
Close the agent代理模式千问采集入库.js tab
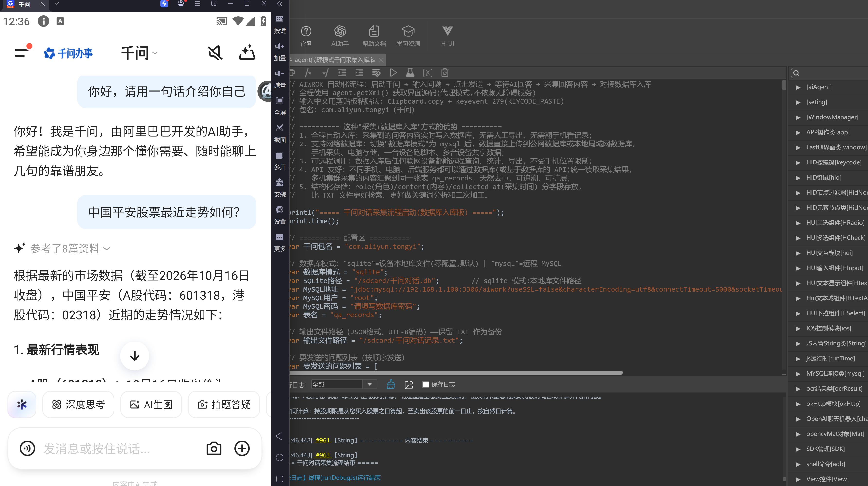point(381,60)
